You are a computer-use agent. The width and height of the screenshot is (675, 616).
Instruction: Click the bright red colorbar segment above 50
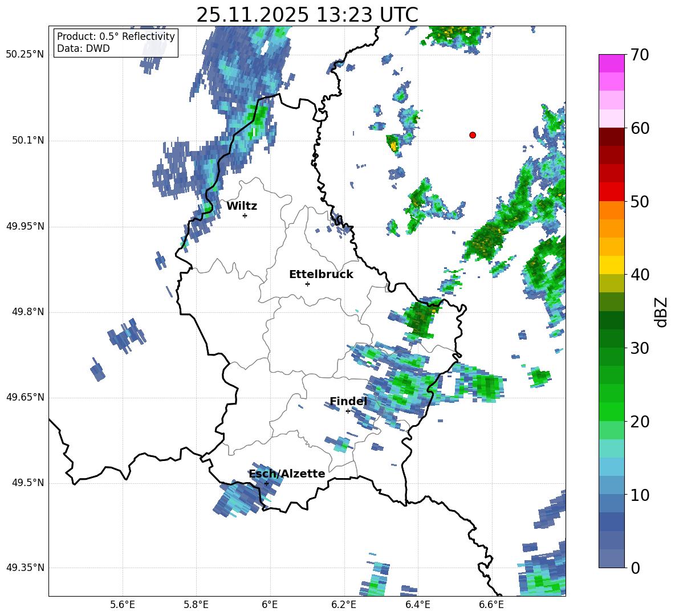point(611,192)
